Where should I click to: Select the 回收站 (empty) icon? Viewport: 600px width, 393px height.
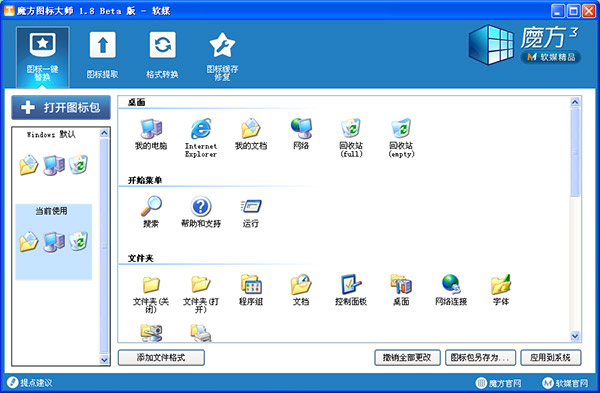click(x=401, y=138)
